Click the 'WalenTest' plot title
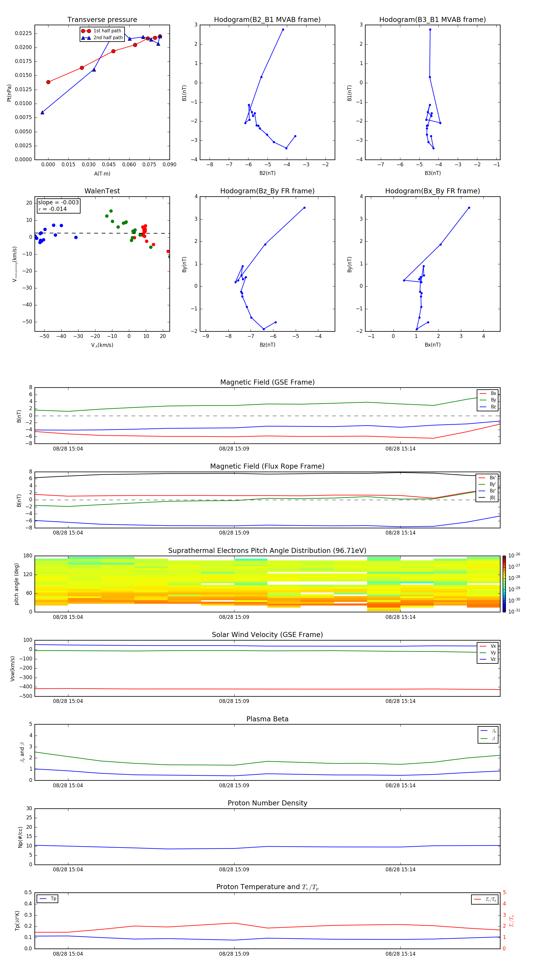This screenshot has height=980, width=535. (102, 191)
